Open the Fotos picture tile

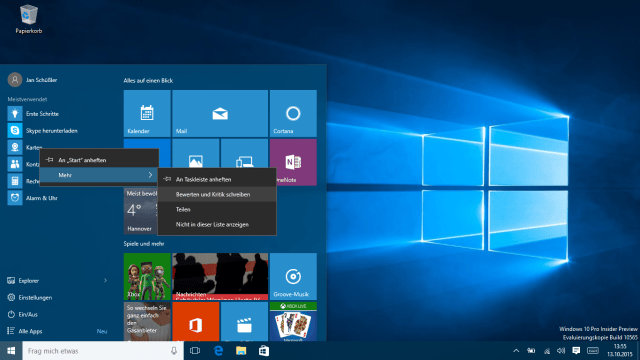coord(196,153)
